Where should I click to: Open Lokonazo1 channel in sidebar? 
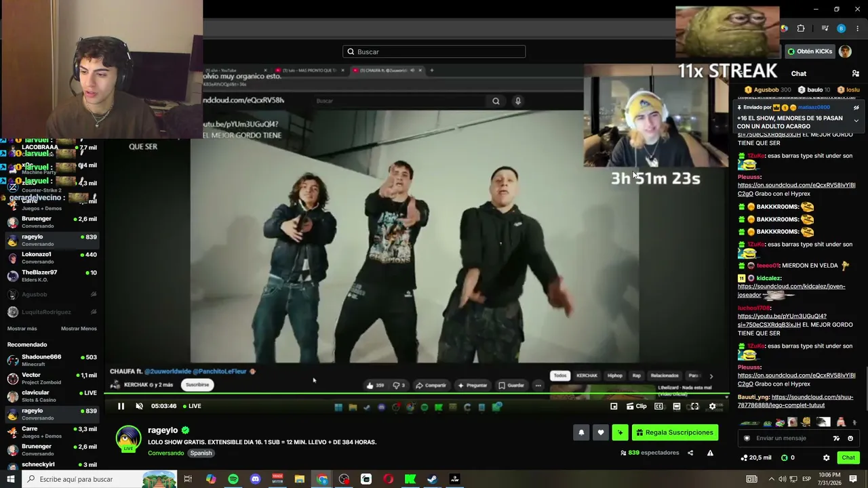(x=52, y=258)
